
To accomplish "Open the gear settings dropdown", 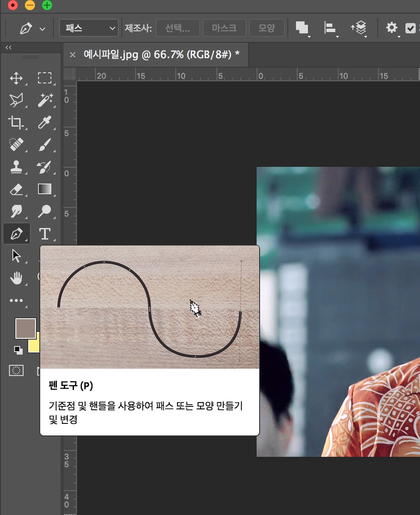I will tap(391, 28).
